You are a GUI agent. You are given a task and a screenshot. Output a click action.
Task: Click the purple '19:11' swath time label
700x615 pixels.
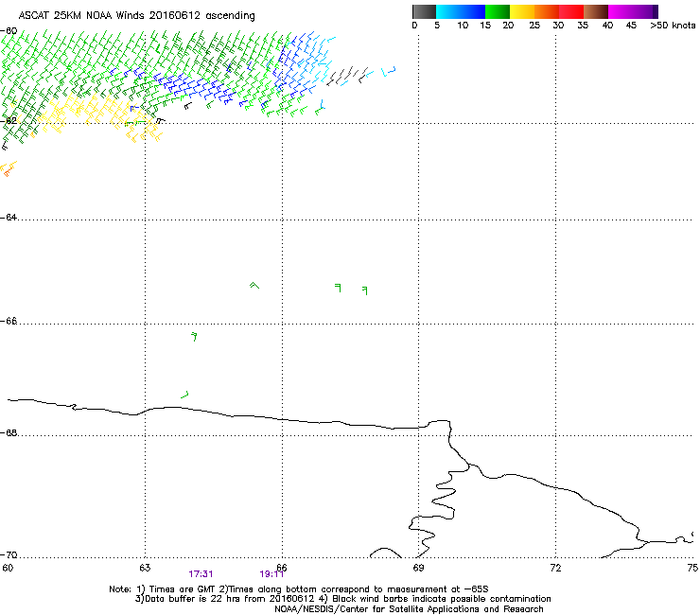[x=271, y=574]
